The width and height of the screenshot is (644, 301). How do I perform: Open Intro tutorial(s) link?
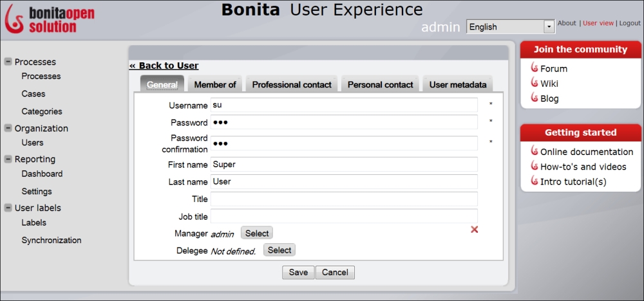(573, 181)
